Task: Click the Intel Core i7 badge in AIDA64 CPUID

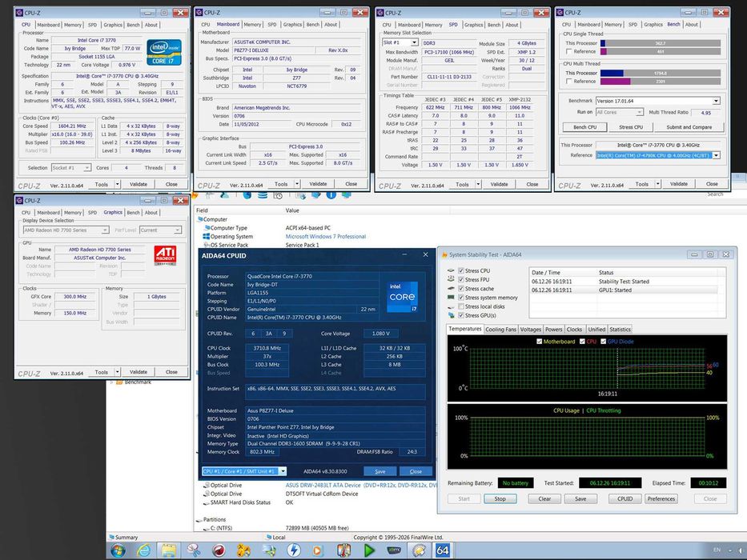Action: 403,297
